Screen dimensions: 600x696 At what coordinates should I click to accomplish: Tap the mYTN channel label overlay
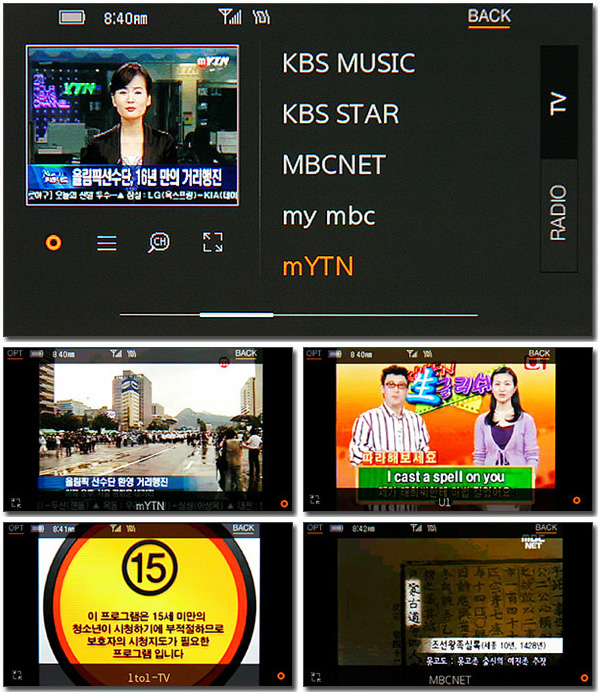coord(150,506)
